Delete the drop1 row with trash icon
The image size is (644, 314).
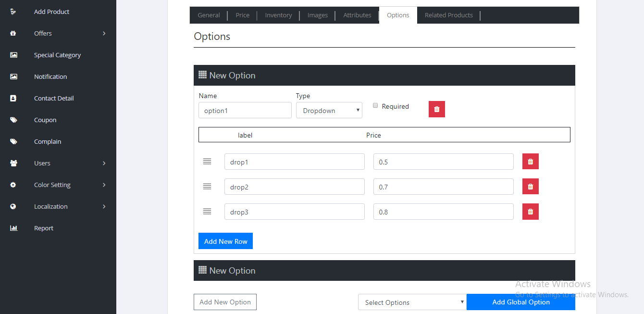[530, 162]
